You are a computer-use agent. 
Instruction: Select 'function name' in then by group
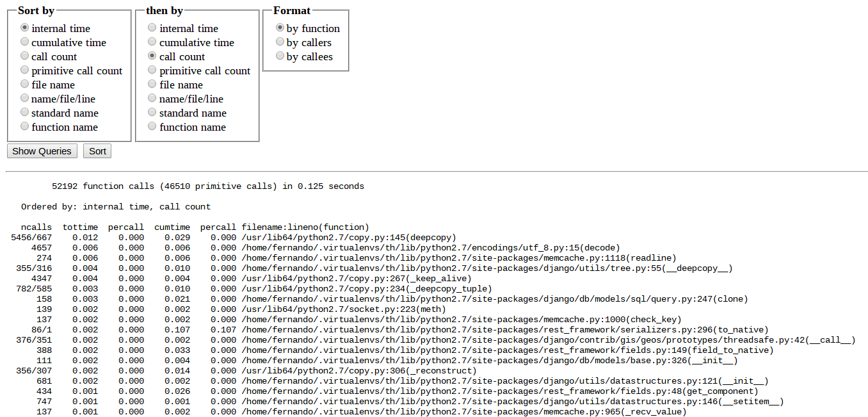tap(152, 126)
